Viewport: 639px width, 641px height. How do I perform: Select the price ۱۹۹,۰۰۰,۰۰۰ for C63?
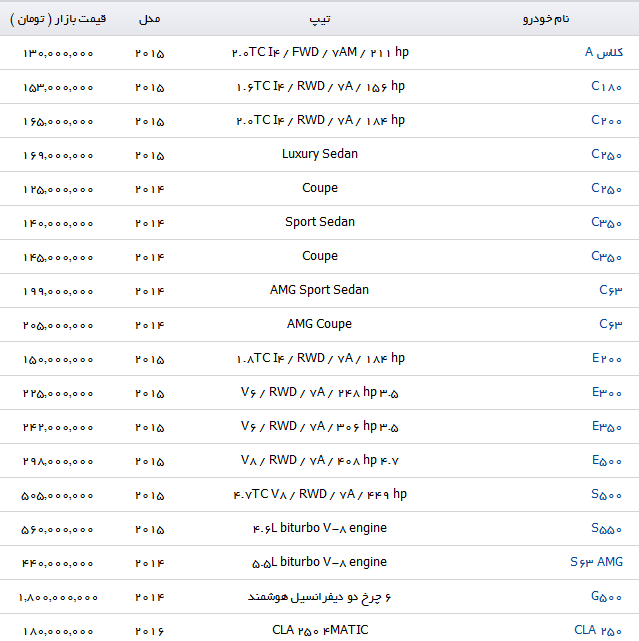(58, 291)
